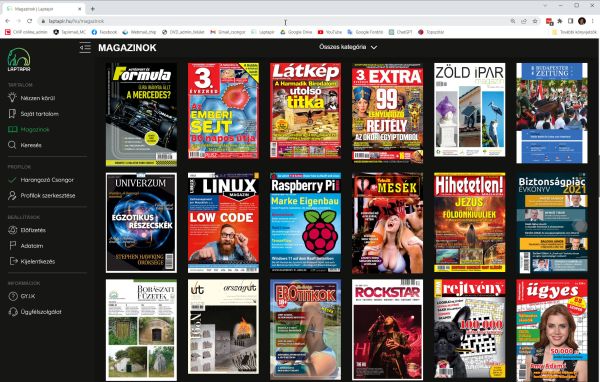This screenshot has width=600, height=382.
Task: Open the Facebook bookmark
Action: click(x=104, y=32)
